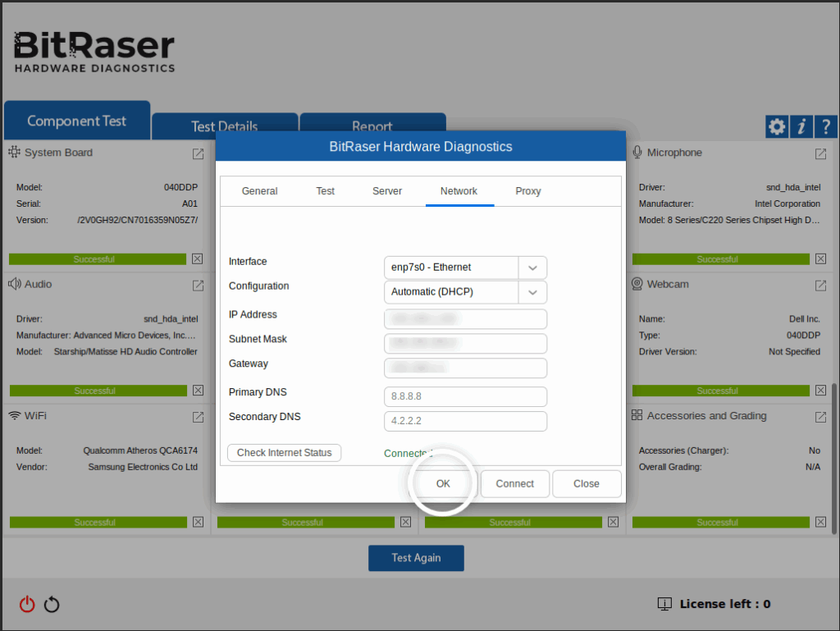The height and width of the screenshot is (631, 840).
Task: Click the Audio speaker icon
Action: coord(15,284)
